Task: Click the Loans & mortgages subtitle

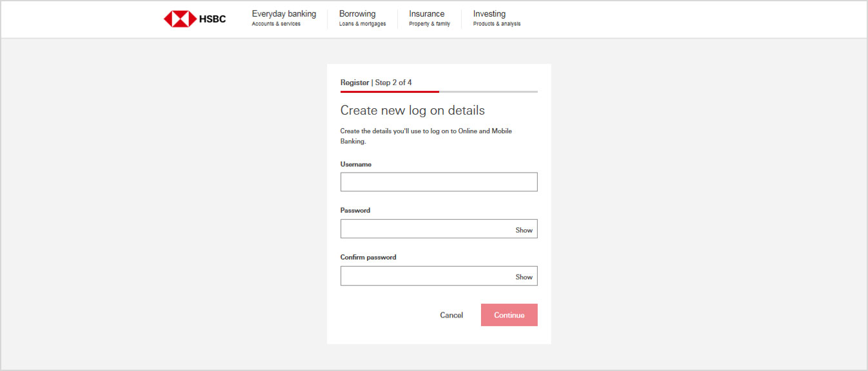Action: pyautogui.click(x=362, y=24)
